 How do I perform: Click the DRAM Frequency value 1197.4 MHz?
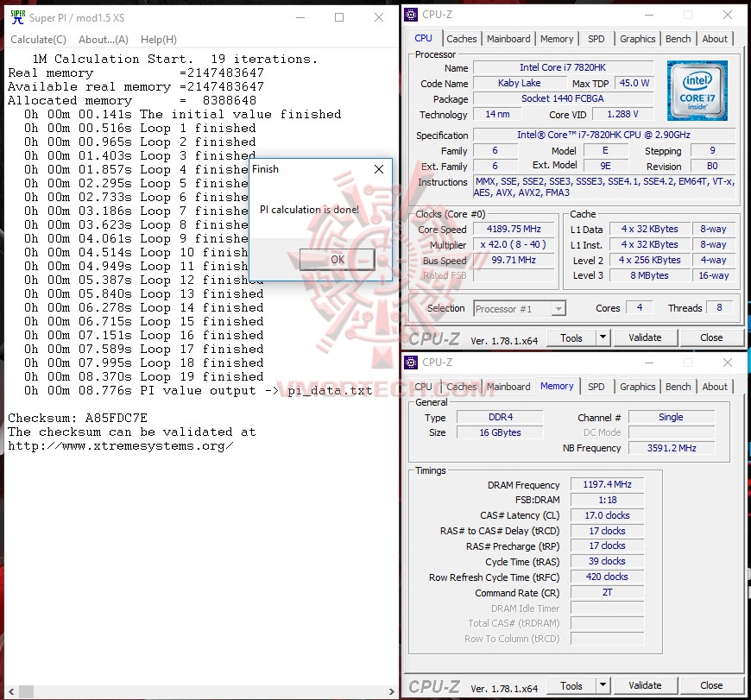click(x=607, y=484)
